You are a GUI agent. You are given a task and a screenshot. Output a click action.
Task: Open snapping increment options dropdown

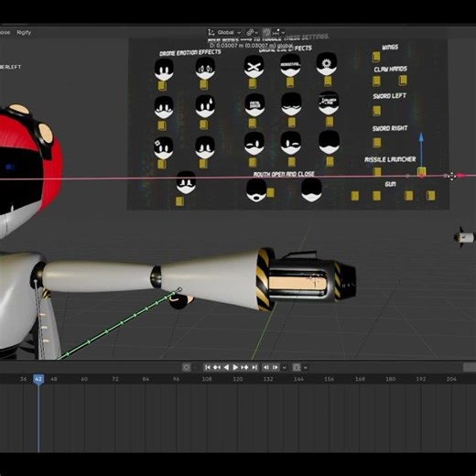click(279, 32)
